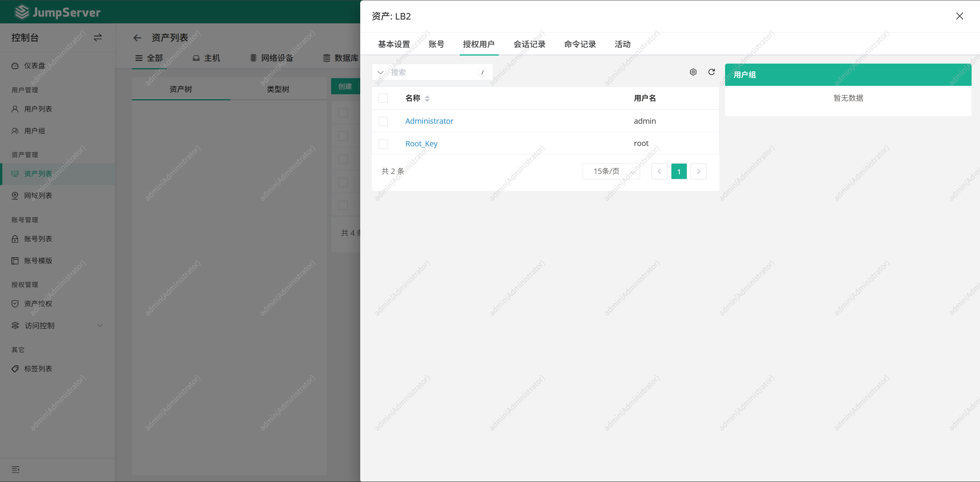Image resolution: width=980 pixels, height=482 pixels.
Task: Open 标签列表 in the sidebar
Action: click(x=38, y=369)
